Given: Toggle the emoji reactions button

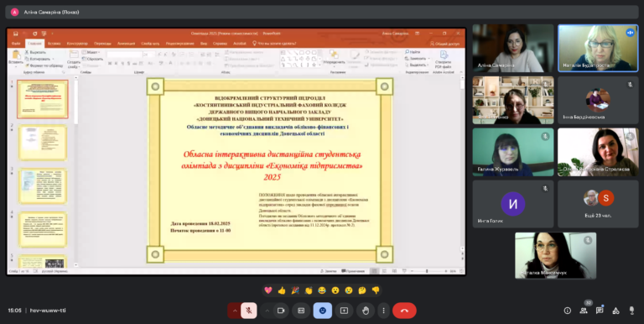Looking at the screenshot, I should (x=322, y=311).
